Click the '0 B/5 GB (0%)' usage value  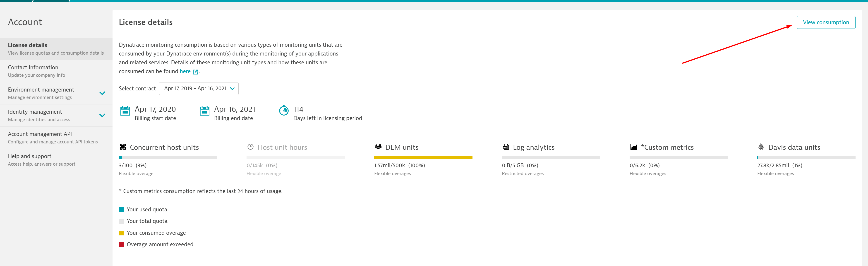point(520,165)
